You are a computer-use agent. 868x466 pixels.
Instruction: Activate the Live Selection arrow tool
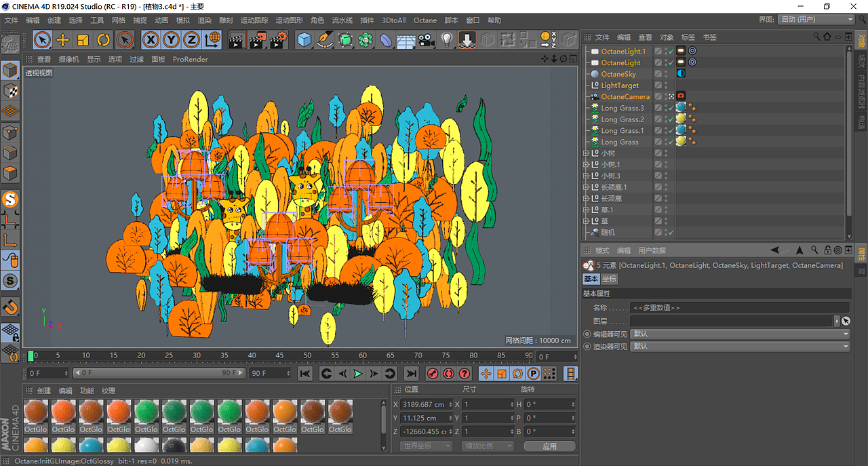point(43,40)
